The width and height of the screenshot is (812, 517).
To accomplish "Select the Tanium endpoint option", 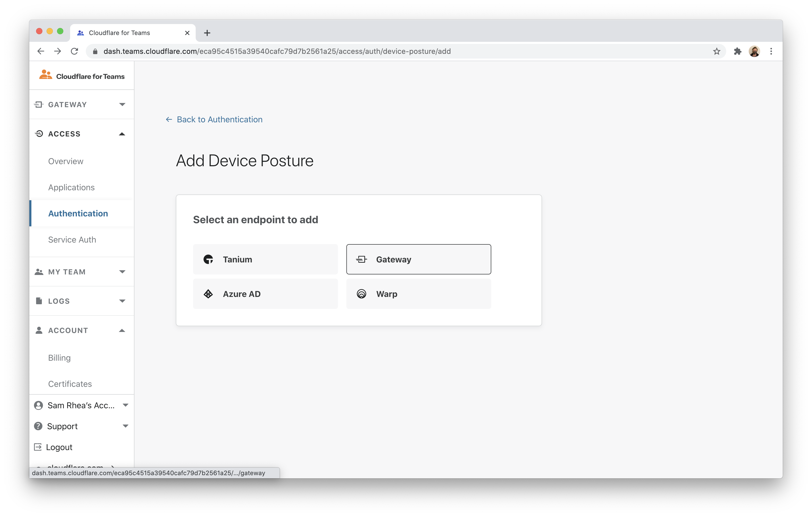I will (x=265, y=259).
